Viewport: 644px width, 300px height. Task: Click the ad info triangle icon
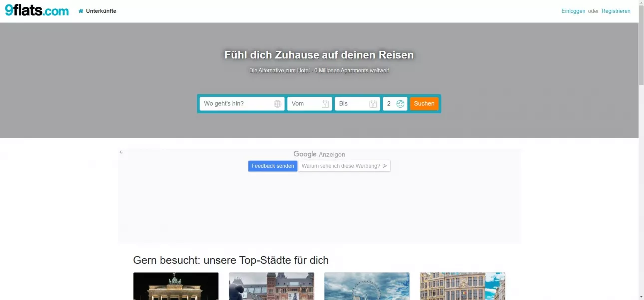point(384,166)
